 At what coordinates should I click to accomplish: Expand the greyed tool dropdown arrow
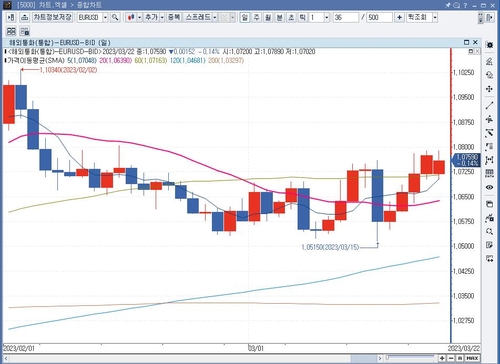tap(233, 17)
